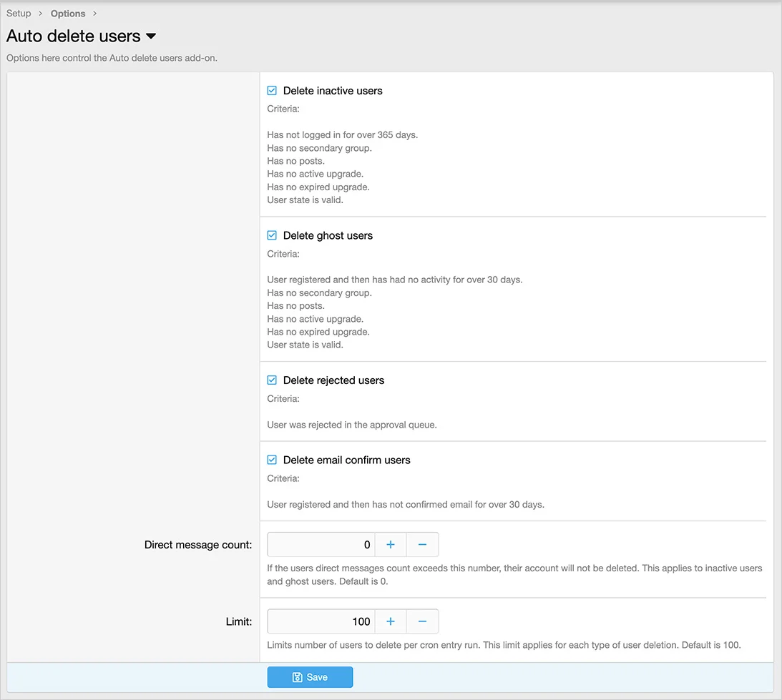The height and width of the screenshot is (700, 782).
Task: Go to the Setup breadcrumb
Action: point(19,14)
